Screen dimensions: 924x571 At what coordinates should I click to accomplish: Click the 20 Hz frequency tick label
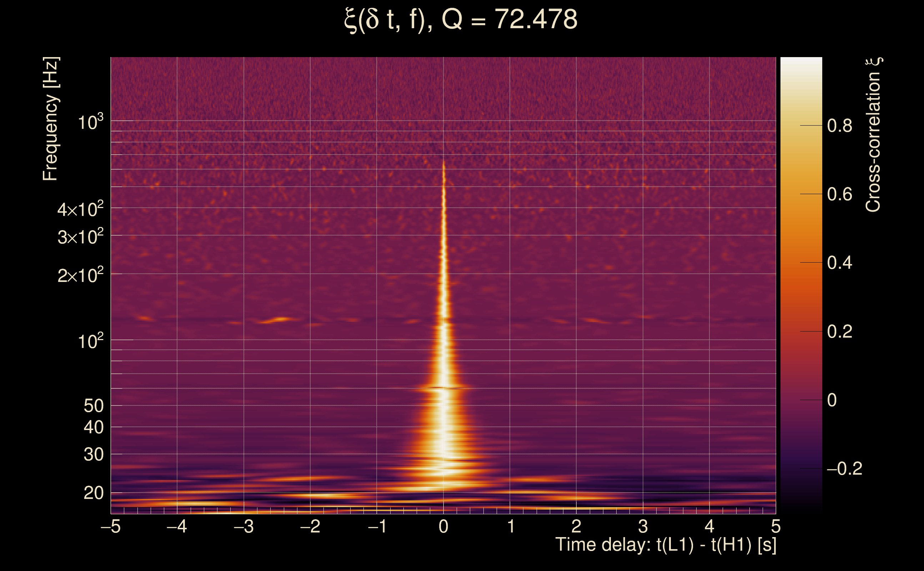tap(93, 493)
